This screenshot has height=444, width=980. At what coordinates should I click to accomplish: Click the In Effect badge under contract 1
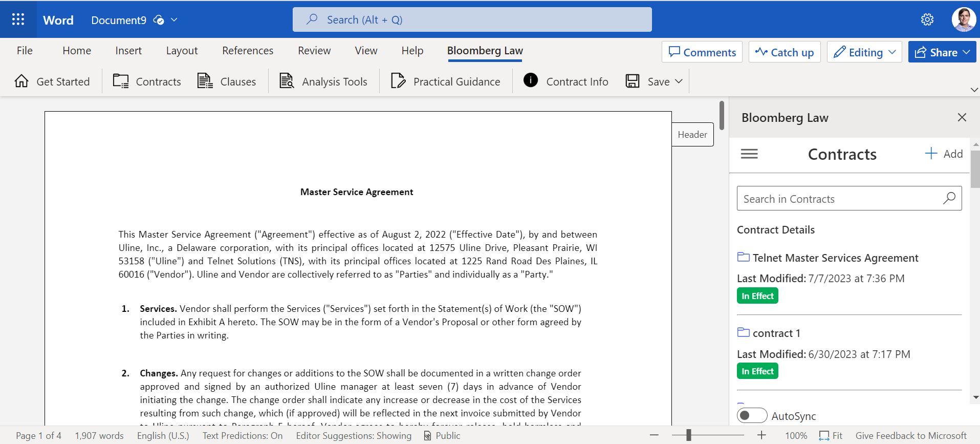point(757,371)
